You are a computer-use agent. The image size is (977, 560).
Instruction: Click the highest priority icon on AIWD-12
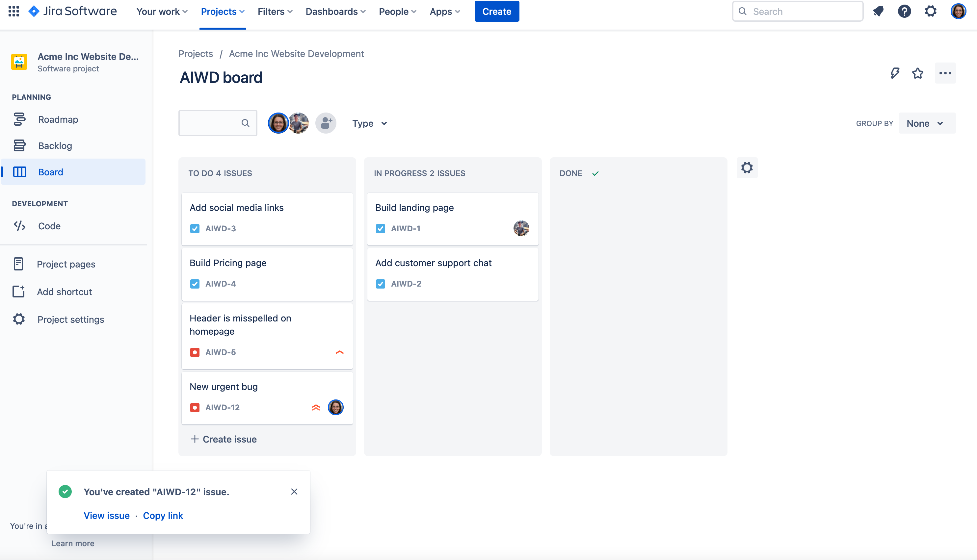click(316, 408)
